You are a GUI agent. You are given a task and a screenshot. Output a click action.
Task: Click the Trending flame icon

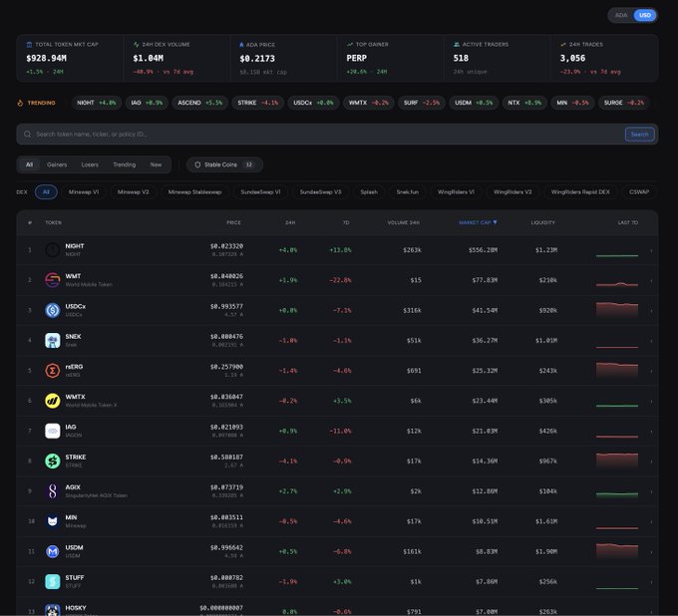[20, 103]
